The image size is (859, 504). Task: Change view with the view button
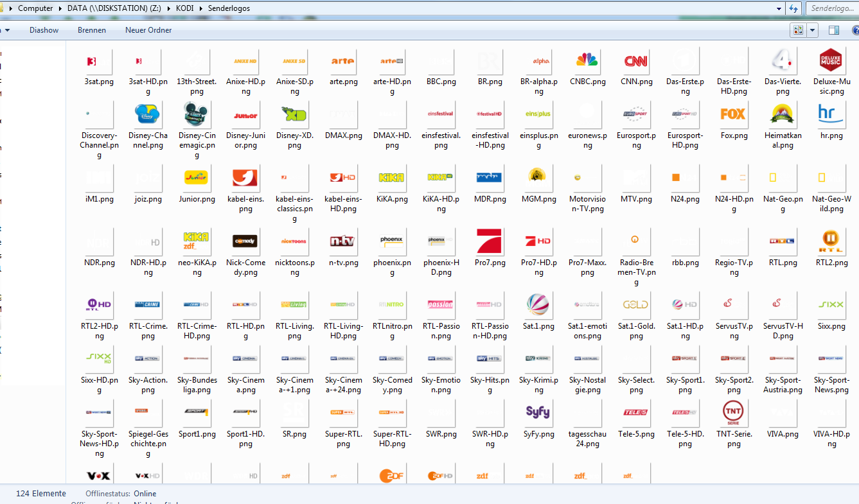point(799,30)
